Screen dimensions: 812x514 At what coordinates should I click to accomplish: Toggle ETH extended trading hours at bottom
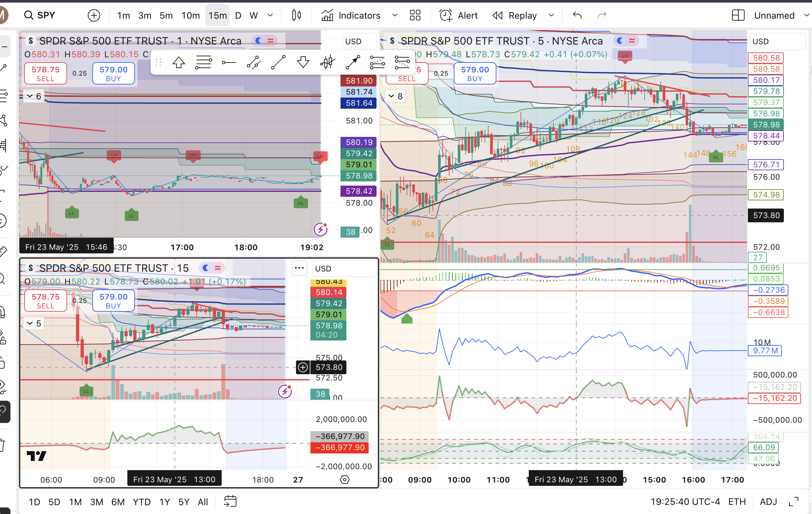tap(737, 502)
